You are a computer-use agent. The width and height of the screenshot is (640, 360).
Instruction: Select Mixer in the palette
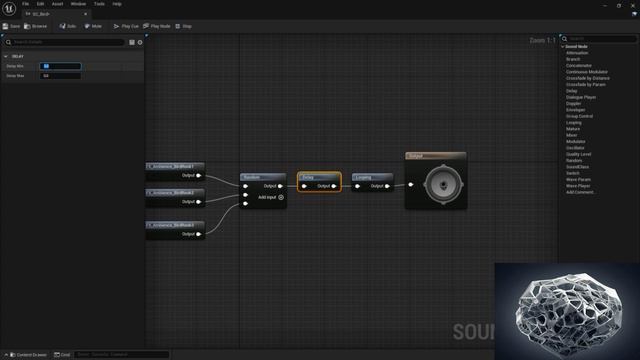571,135
